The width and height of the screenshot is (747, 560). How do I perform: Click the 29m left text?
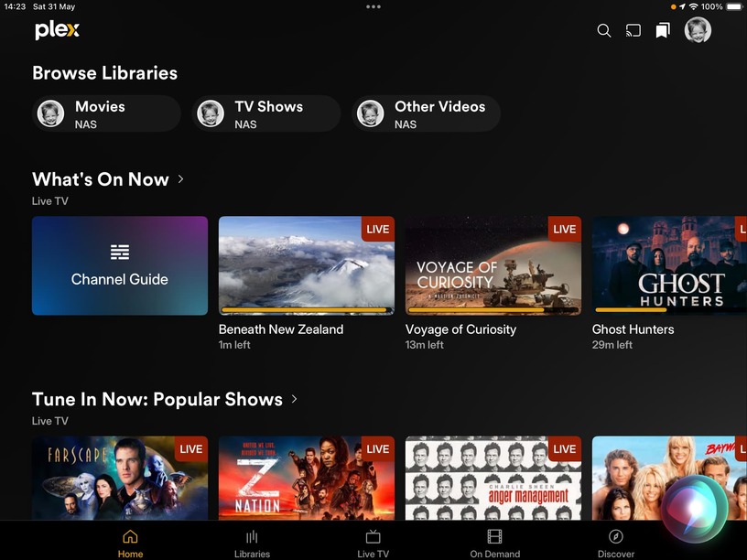(x=612, y=345)
